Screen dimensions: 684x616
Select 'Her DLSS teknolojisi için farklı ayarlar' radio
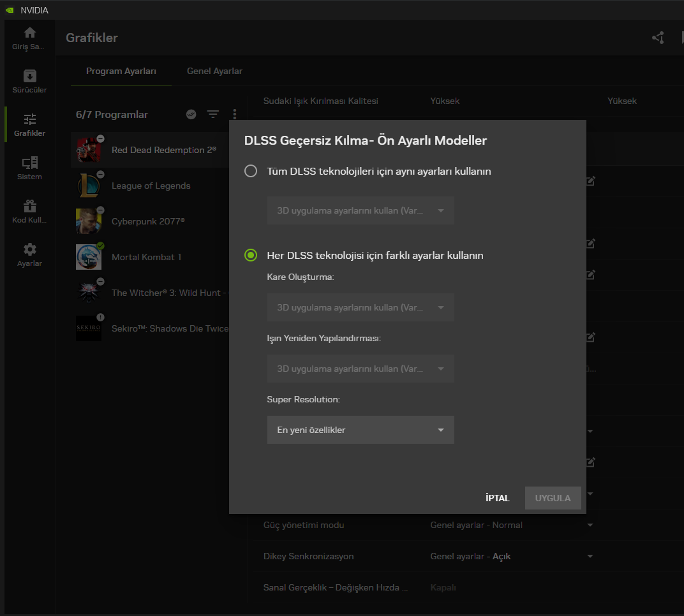point(251,255)
